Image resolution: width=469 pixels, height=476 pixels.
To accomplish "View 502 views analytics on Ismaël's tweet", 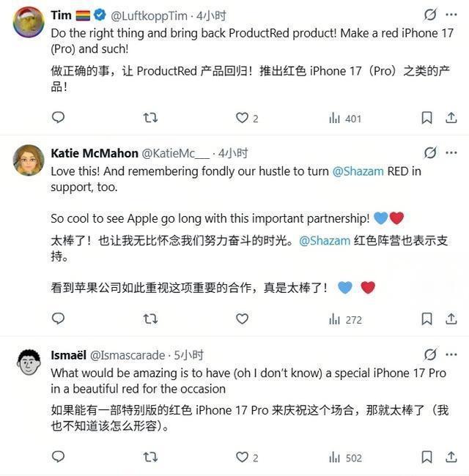I will (345, 458).
